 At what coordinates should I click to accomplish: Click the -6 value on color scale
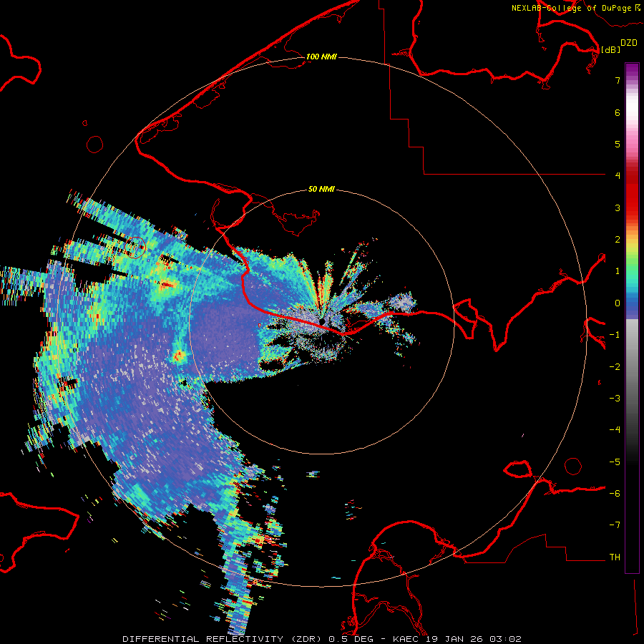coord(615,494)
